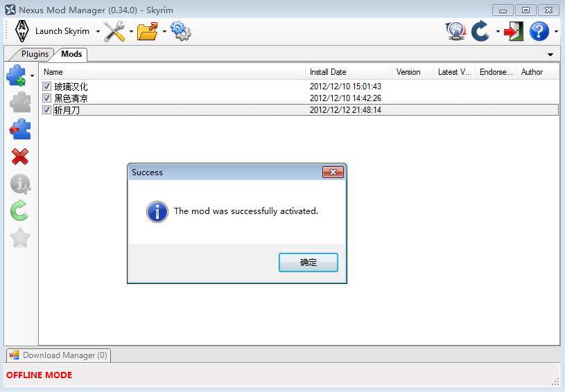Image resolution: width=565 pixels, height=392 pixels.
Task: Sort by Install Date column header
Action: [349, 72]
